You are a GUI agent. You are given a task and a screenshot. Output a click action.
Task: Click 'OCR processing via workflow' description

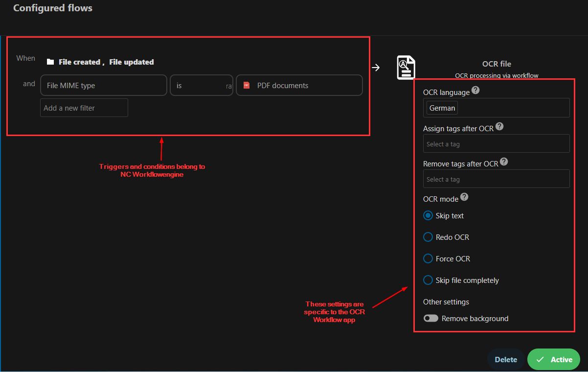[x=497, y=75]
